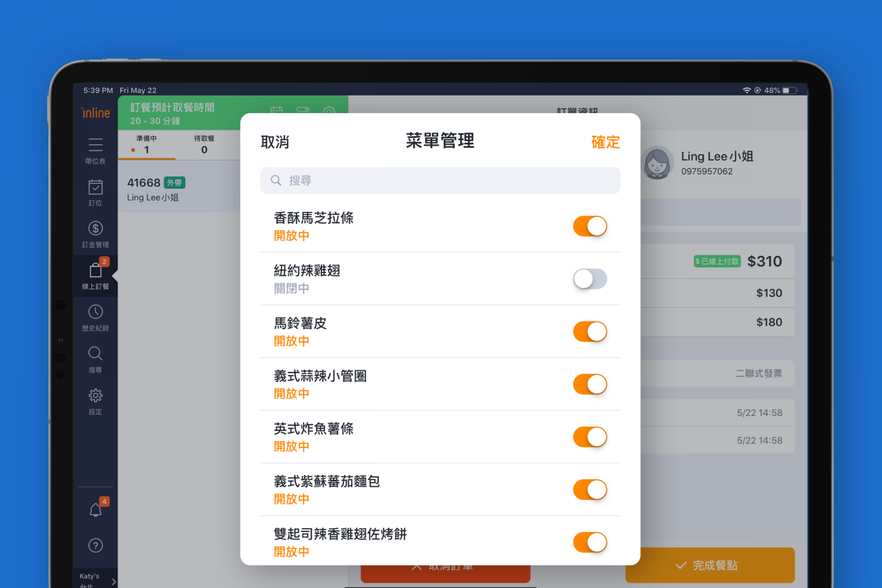
Task: Confirm changes with the 確定 button
Action: point(605,142)
